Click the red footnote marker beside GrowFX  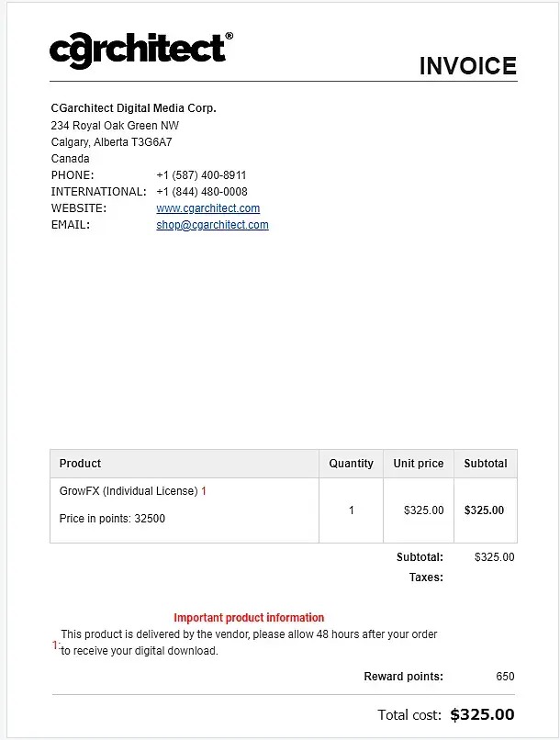click(x=204, y=491)
